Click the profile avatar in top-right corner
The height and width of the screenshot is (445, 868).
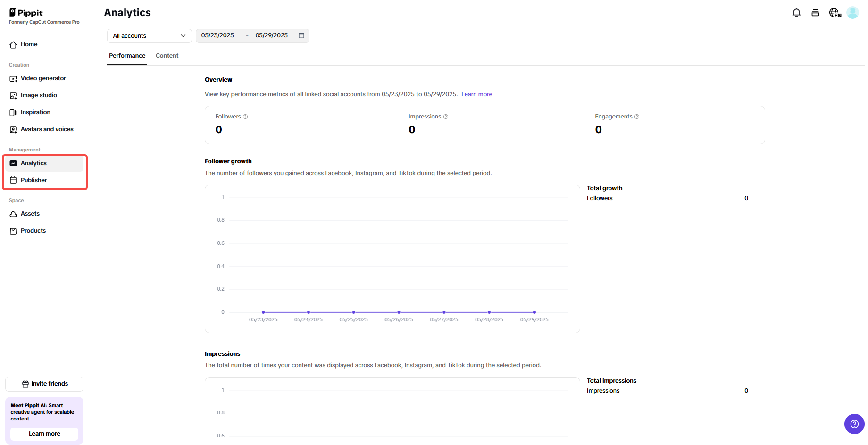pos(852,13)
